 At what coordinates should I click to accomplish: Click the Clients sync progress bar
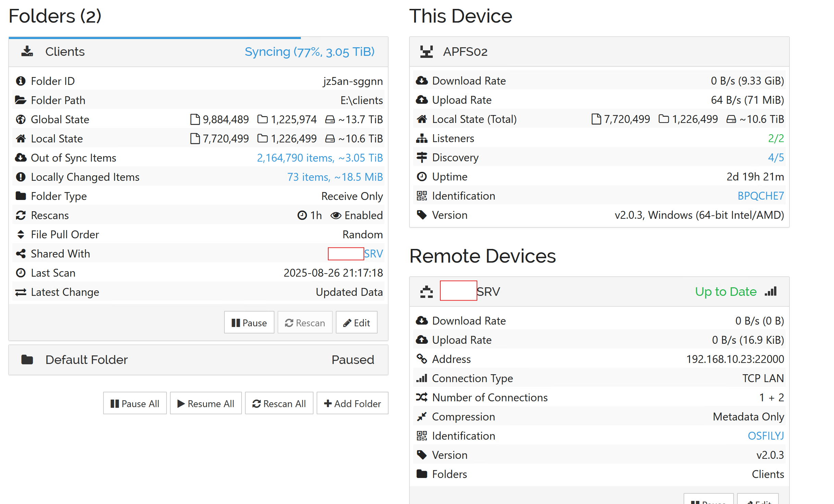coord(154,38)
